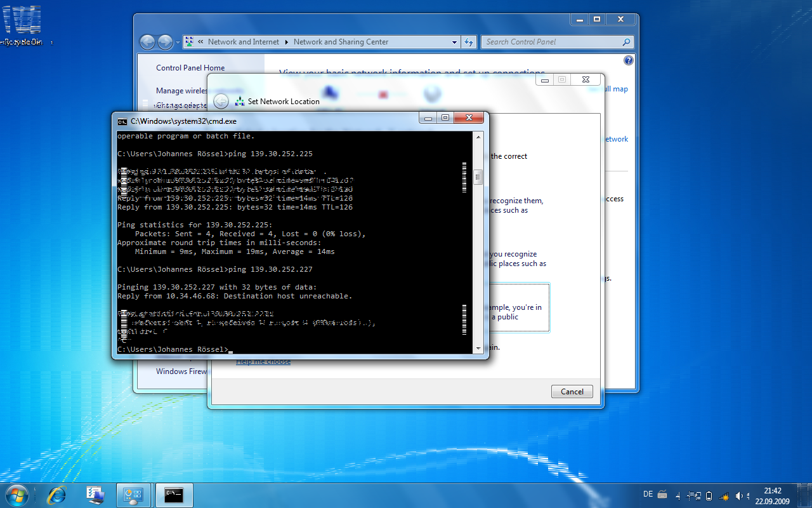Switch to the Control Panel taskbar window
This screenshot has width=812, height=508.
click(134, 495)
